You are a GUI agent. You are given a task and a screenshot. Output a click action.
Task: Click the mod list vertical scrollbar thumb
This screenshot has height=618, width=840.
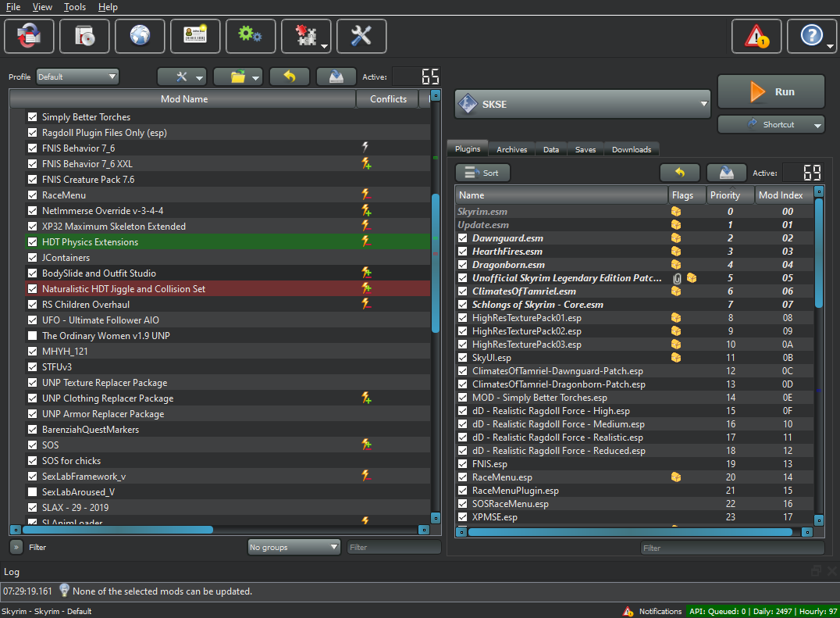pyautogui.click(x=436, y=263)
